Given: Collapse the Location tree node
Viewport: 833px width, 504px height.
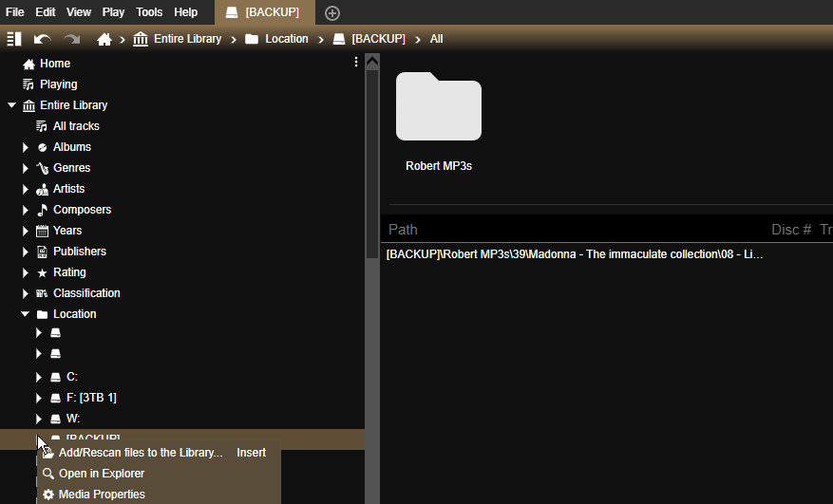Looking at the screenshot, I should coord(27,314).
